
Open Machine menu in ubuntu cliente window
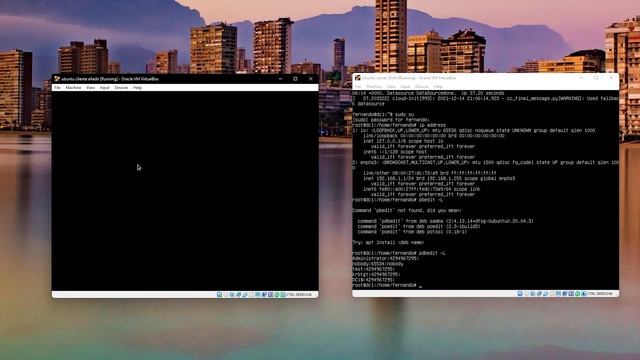[73, 88]
